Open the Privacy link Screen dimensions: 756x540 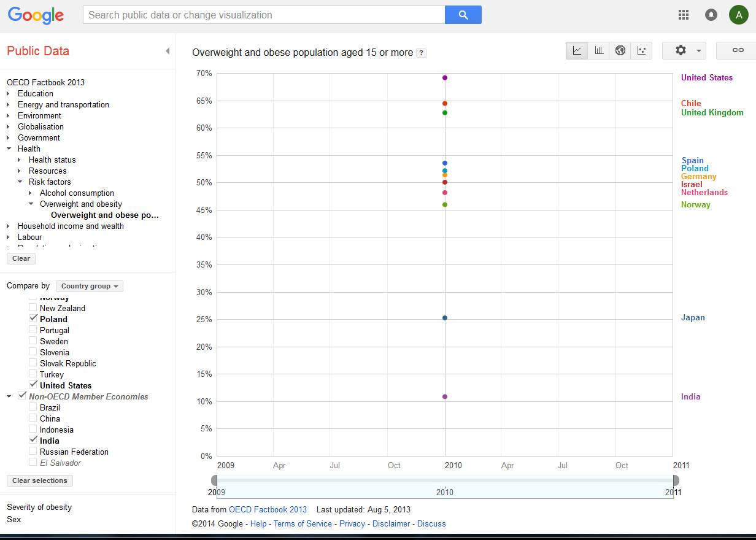(352, 523)
